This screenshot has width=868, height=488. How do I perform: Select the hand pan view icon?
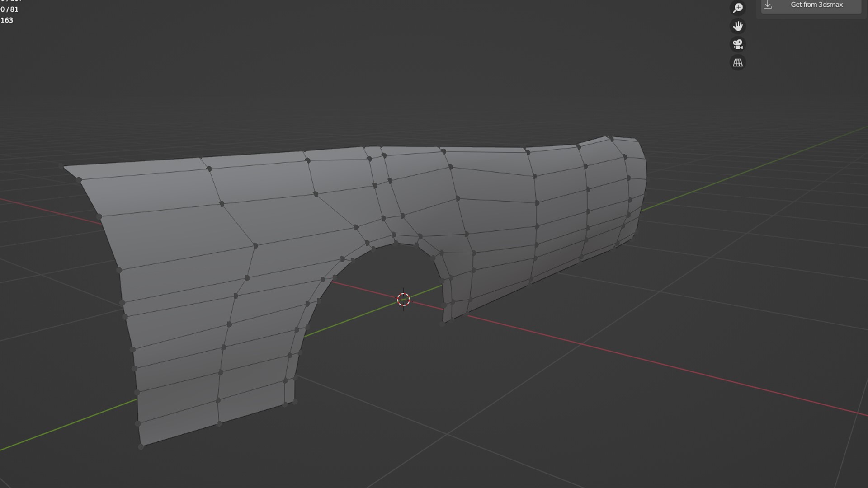tap(738, 26)
